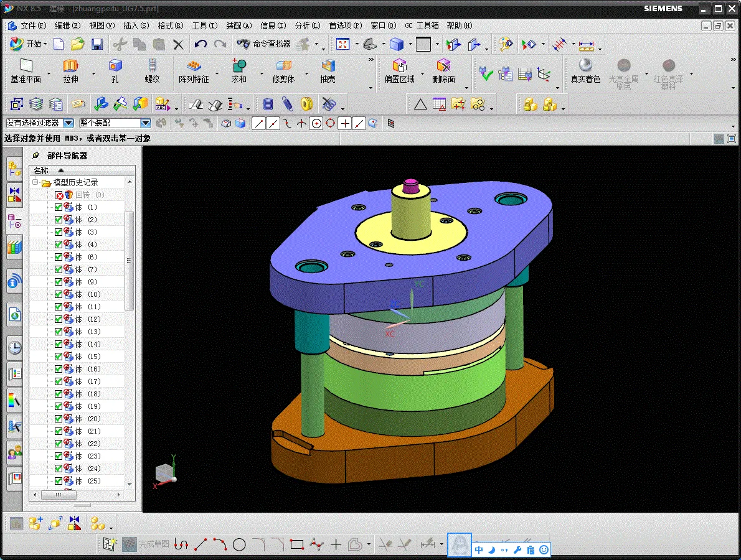
Task: Select the 孔 hole tool
Action: 115,71
